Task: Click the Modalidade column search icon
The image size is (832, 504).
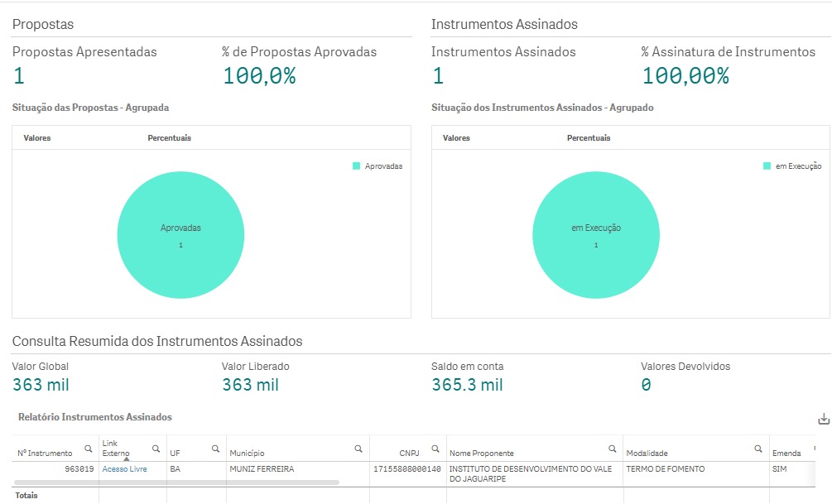Action: pyautogui.click(x=757, y=449)
